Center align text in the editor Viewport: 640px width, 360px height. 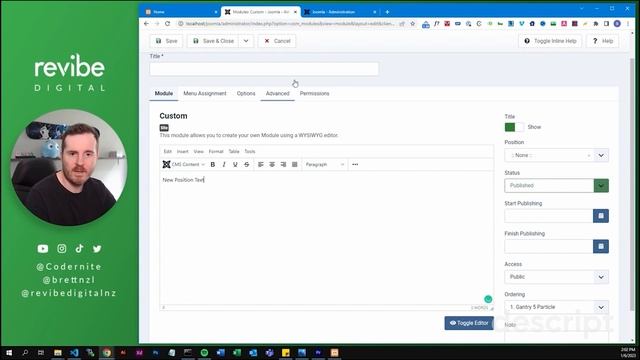272,164
